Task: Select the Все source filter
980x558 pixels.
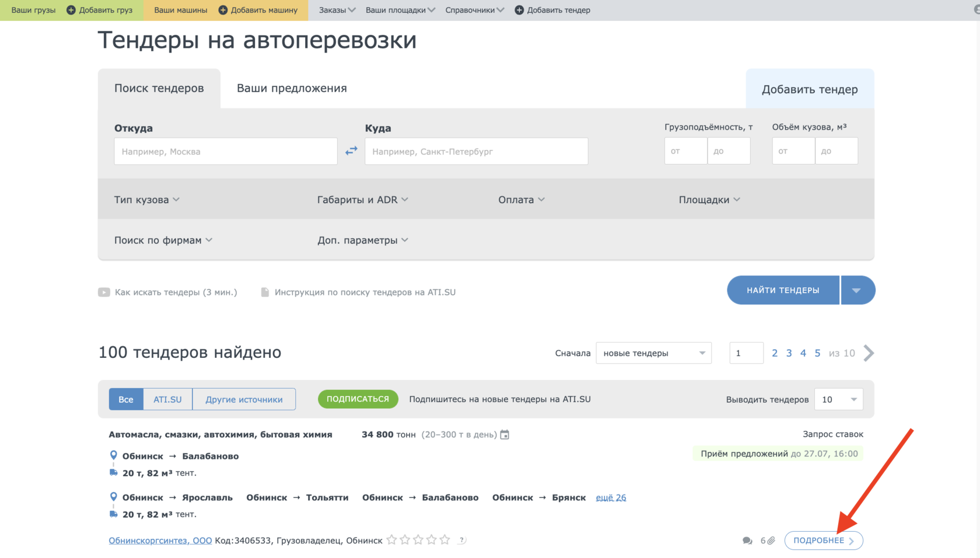Action: click(x=126, y=399)
